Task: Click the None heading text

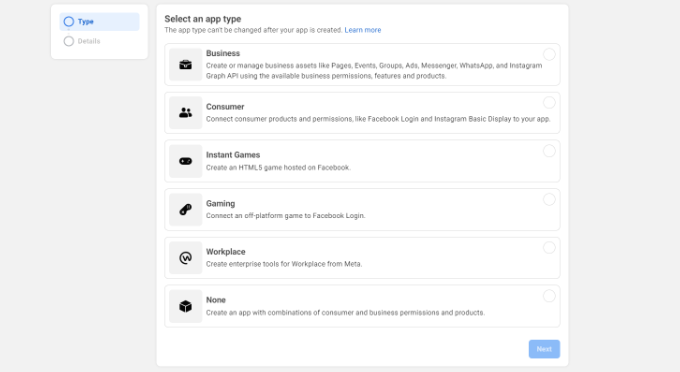Action: click(216, 300)
